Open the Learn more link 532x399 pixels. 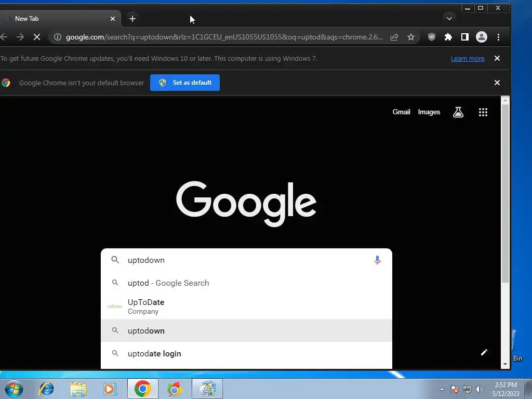(x=468, y=58)
